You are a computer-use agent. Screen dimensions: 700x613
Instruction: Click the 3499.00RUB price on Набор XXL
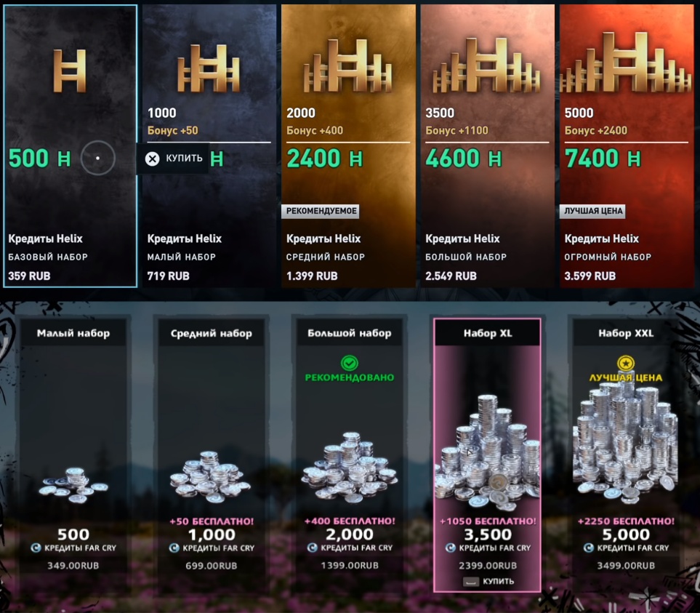[626, 566]
